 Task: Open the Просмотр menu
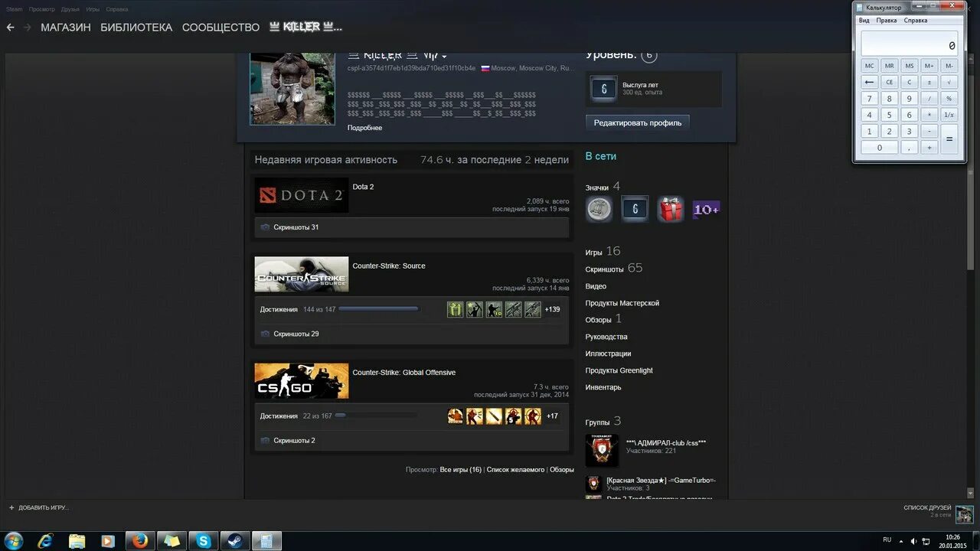click(41, 9)
